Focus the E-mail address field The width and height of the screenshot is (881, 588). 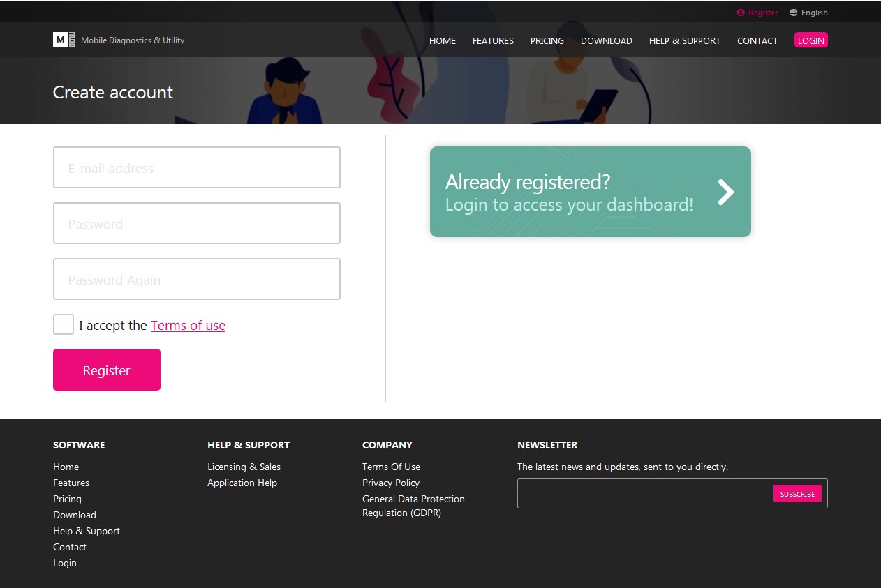point(197,167)
